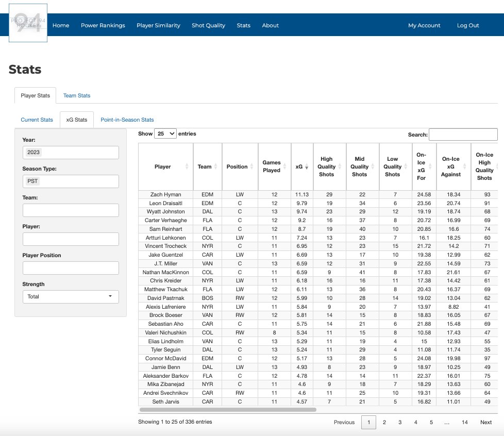Click the 11.13 xG value

pos(302,194)
